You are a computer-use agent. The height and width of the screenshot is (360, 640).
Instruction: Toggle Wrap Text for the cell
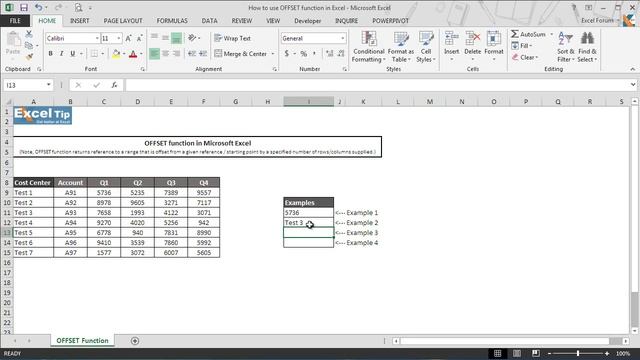(232, 38)
